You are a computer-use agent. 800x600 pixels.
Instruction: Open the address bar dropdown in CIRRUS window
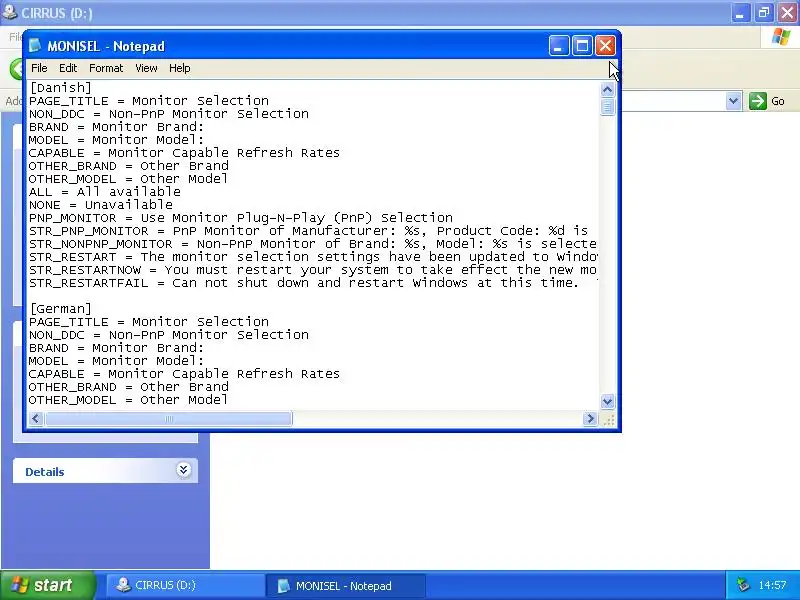(x=733, y=101)
